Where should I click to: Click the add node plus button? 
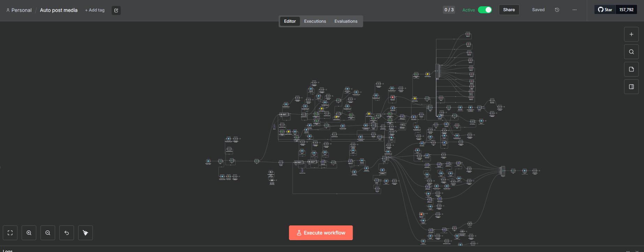[631, 34]
